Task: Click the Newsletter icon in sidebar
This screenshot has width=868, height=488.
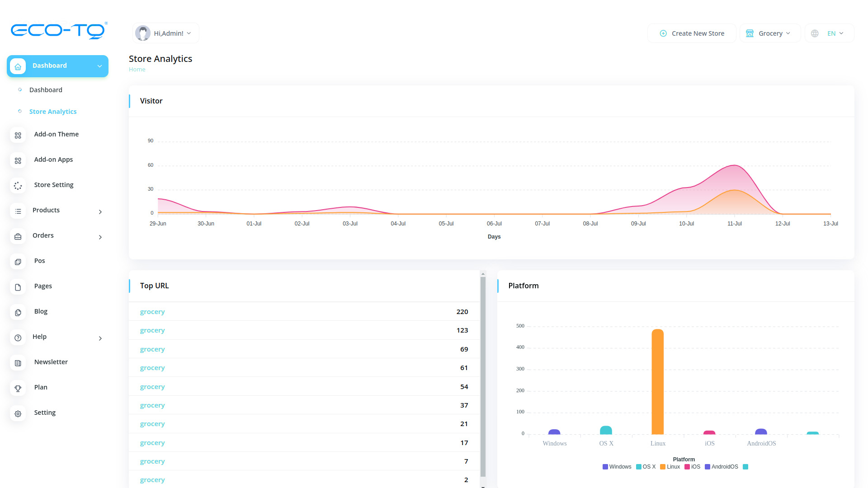Action: pyautogui.click(x=18, y=363)
